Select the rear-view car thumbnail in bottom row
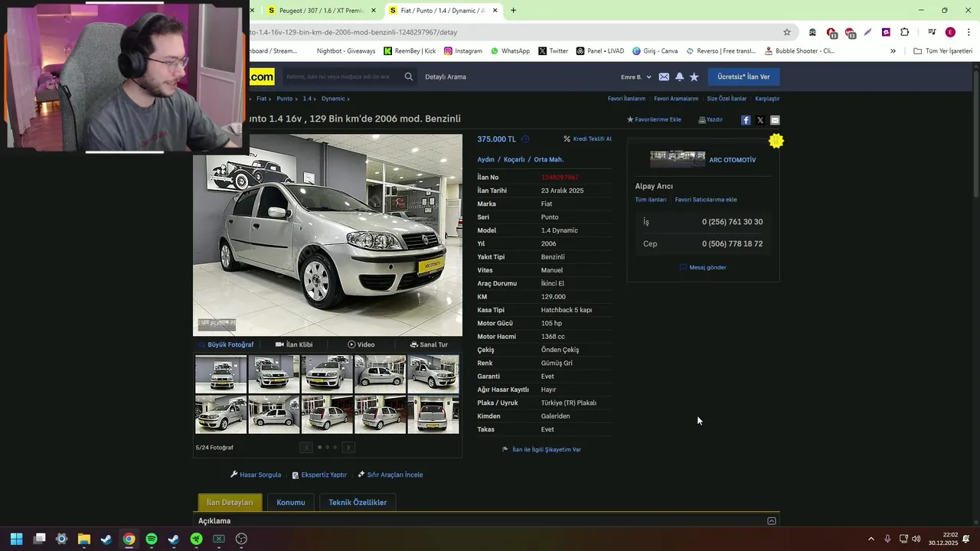Image resolution: width=980 pixels, height=551 pixels. [433, 414]
